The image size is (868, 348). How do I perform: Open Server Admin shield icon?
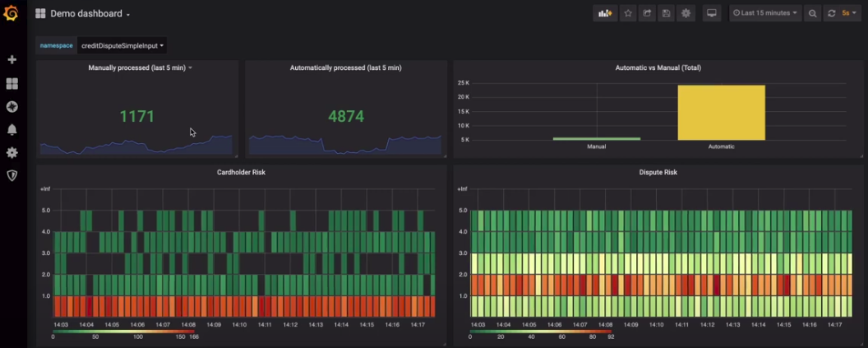coord(12,175)
